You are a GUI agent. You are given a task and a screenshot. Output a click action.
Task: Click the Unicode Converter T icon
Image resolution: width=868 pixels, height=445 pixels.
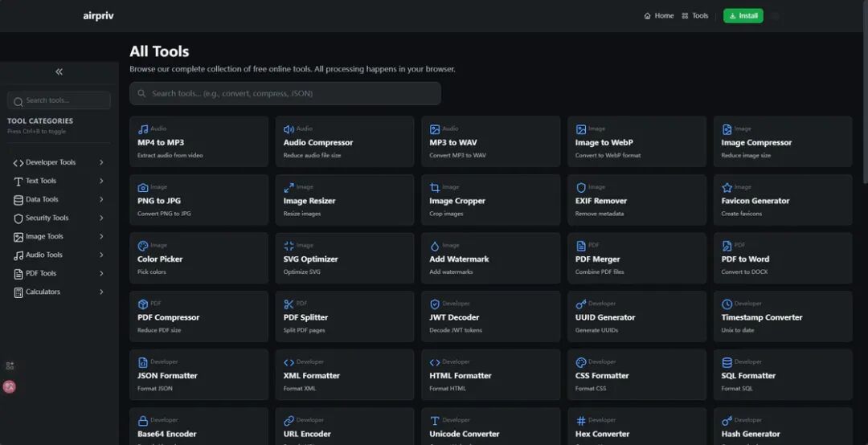(435, 421)
